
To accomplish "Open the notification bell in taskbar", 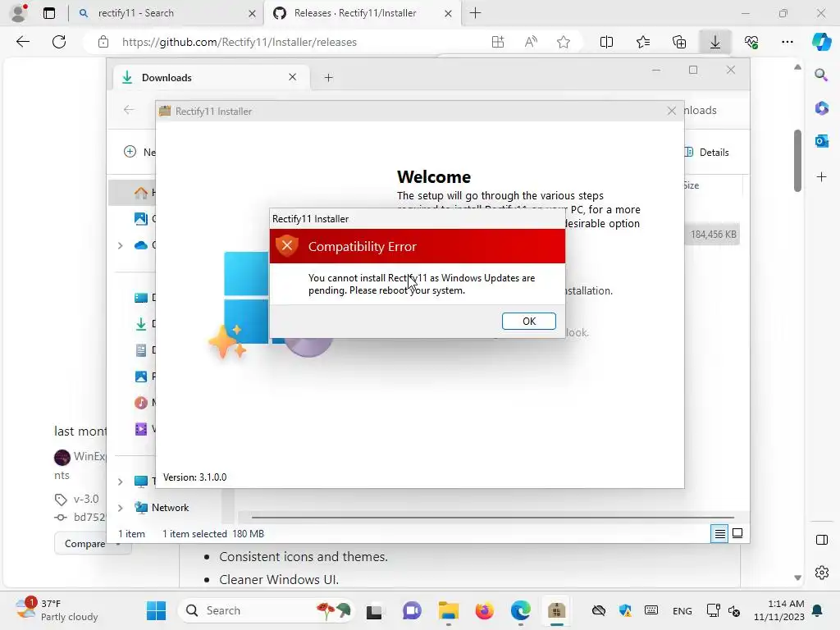I will pos(817,610).
